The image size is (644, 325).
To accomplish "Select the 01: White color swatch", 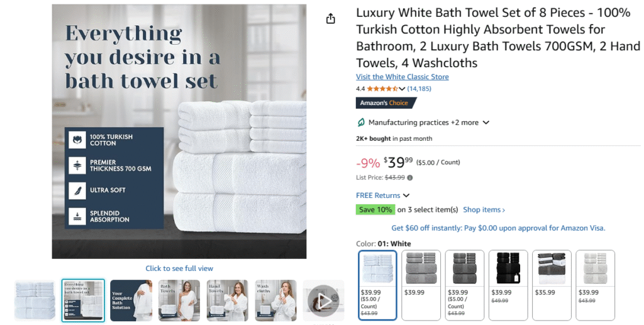I will [x=378, y=285].
